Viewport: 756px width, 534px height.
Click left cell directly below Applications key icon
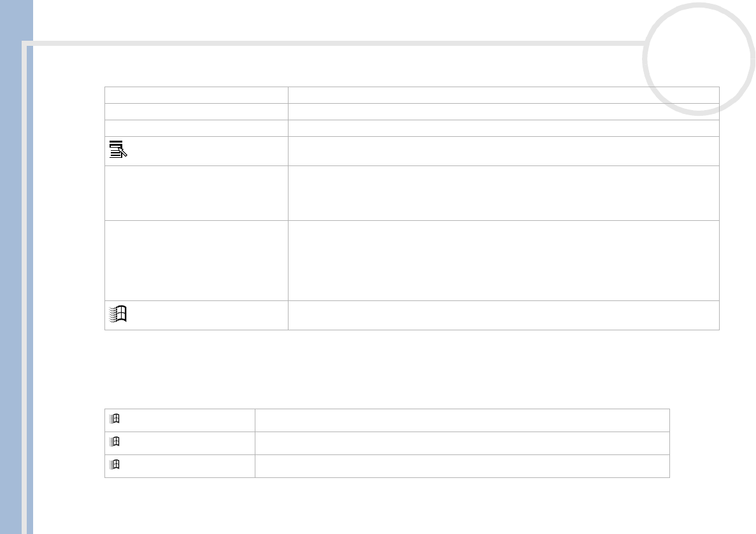(x=196, y=193)
